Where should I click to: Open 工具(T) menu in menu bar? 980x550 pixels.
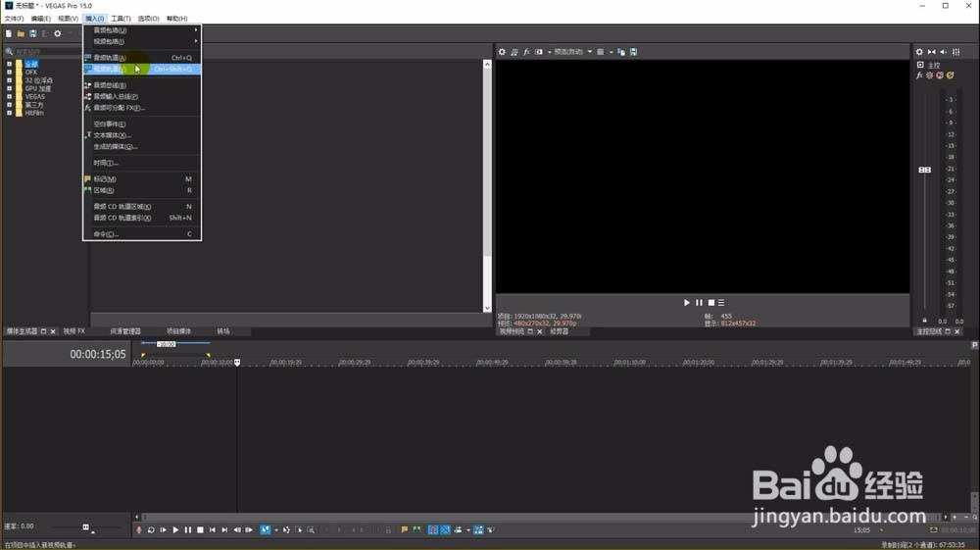coord(121,19)
